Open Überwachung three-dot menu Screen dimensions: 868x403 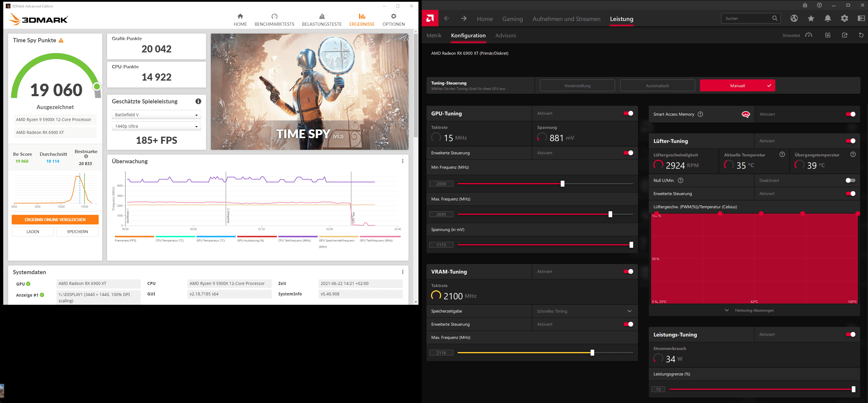point(403,161)
